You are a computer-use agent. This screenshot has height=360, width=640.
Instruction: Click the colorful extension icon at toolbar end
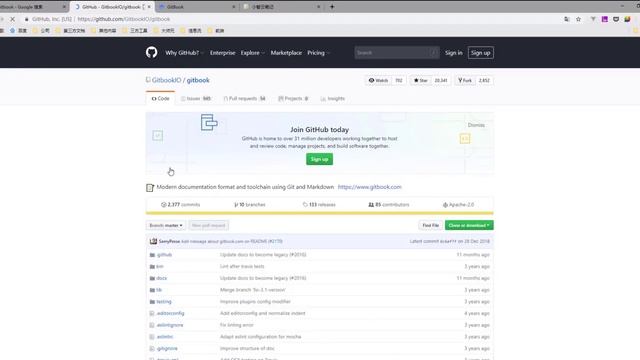(x=627, y=19)
